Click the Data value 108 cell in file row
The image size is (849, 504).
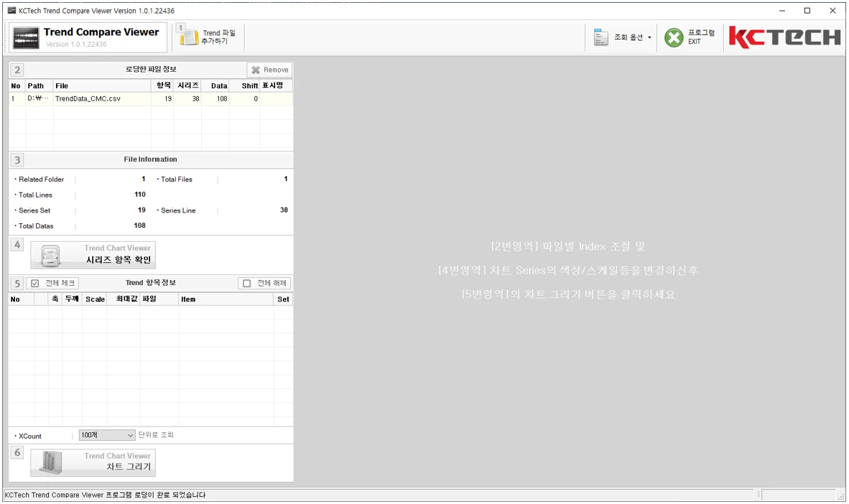pyautogui.click(x=215, y=99)
